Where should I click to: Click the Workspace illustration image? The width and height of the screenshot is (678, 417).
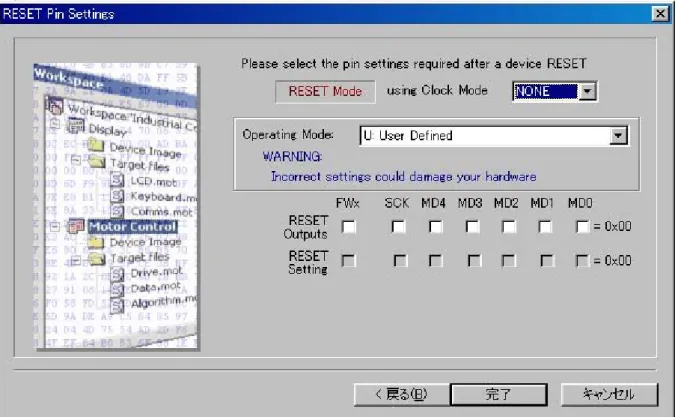[x=116, y=206]
